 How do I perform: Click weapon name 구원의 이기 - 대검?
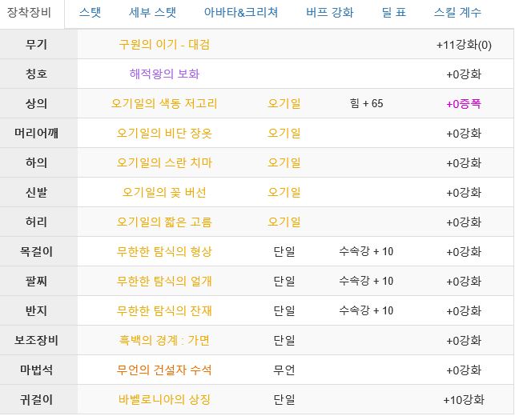tap(164, 44)
